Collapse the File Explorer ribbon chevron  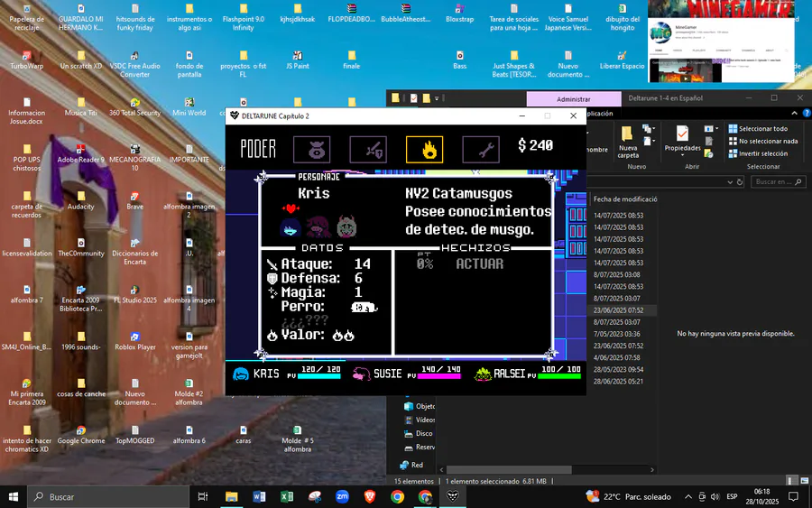[x=794, y=113]
